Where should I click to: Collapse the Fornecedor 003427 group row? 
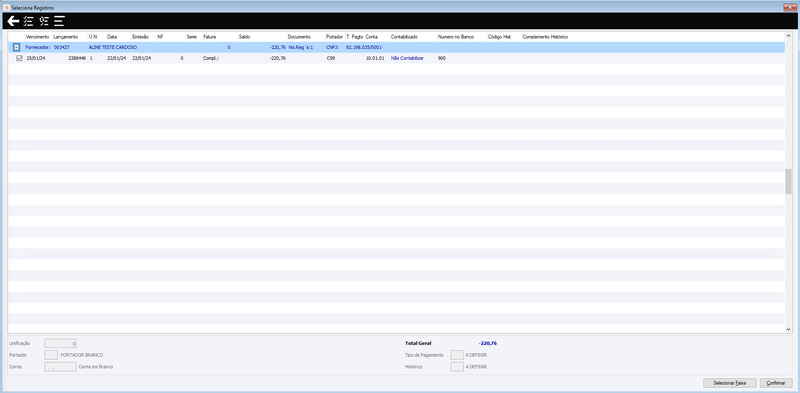[16, 47]
